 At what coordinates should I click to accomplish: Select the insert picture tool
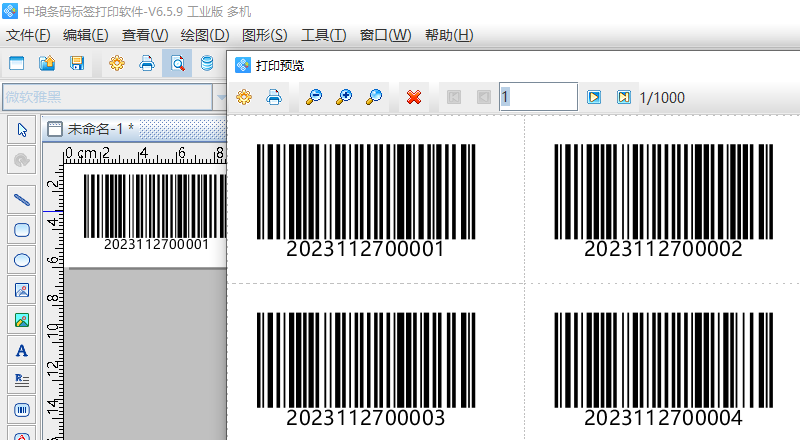(x=21, y=320)
